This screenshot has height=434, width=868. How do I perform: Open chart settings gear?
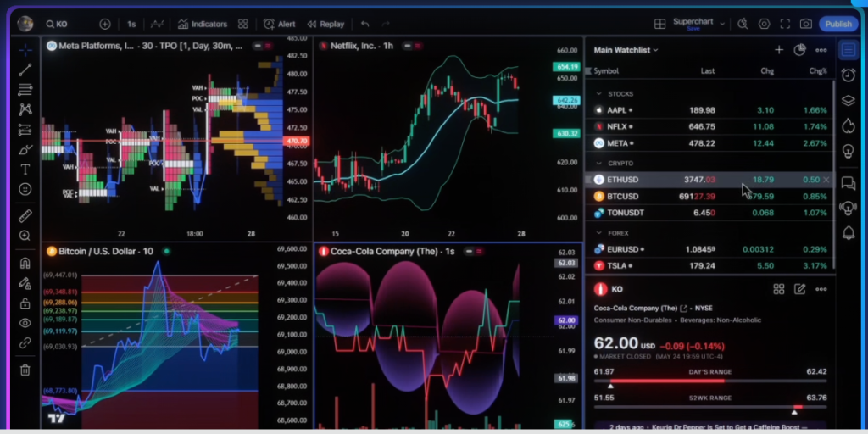click(765, 24)
